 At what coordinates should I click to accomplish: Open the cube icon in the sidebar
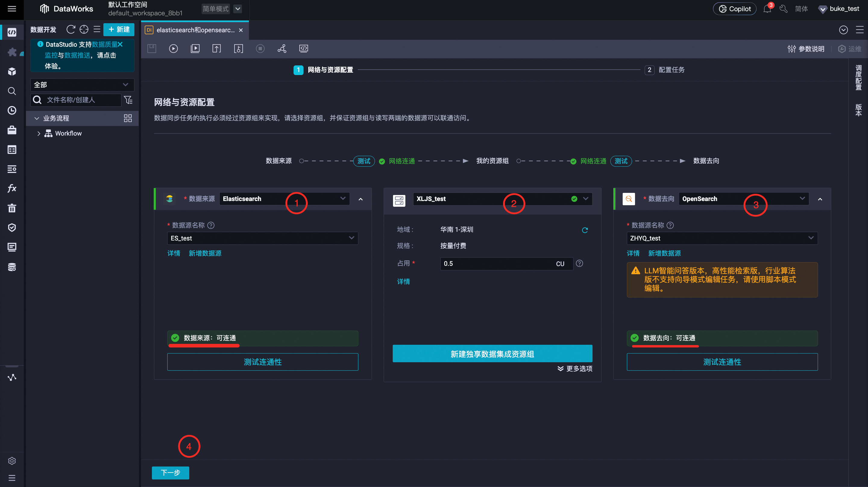tap(12, 71)
